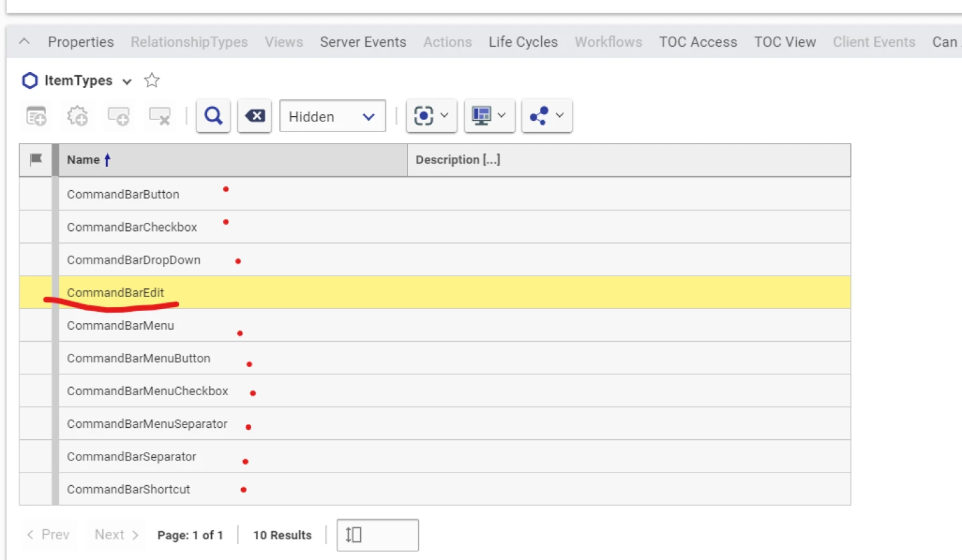Clear search criteria with the backspace icon
Viewport: 962px width, 560px height.
[255, 116]
